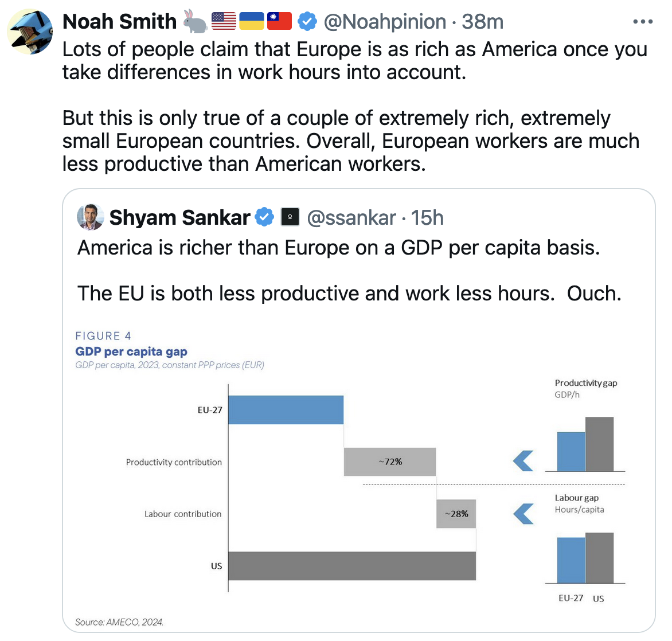Click the Ukraine flag emoji in the name
The width and height of the screenshot is (672, 641).
click(251, 22)
